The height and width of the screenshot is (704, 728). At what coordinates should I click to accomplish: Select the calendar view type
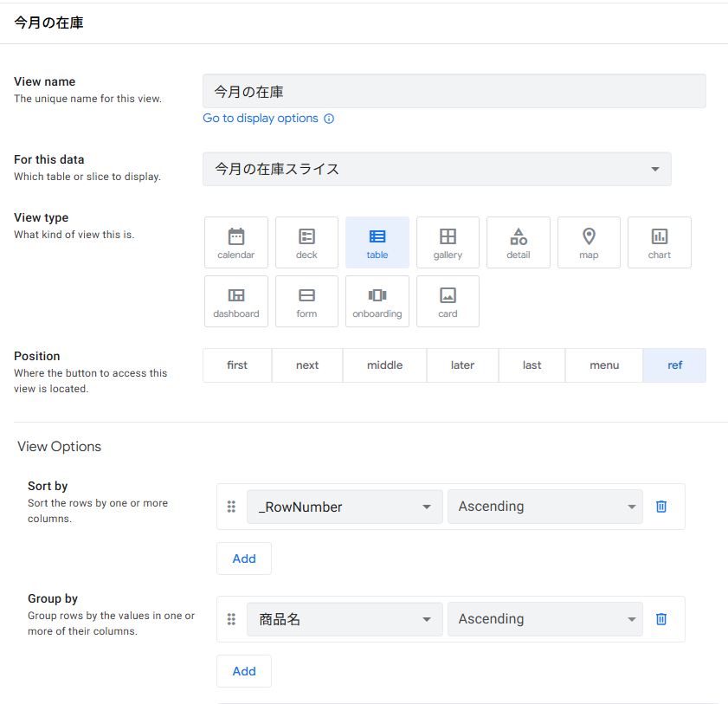236,242
